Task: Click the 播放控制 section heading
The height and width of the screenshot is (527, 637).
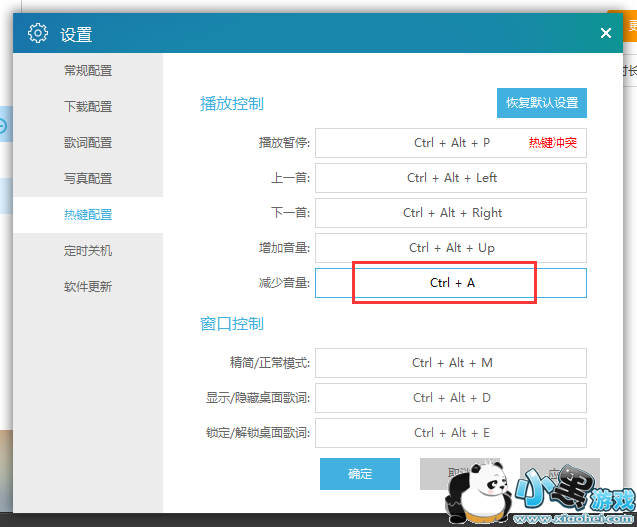Action: tap(232, 104)
